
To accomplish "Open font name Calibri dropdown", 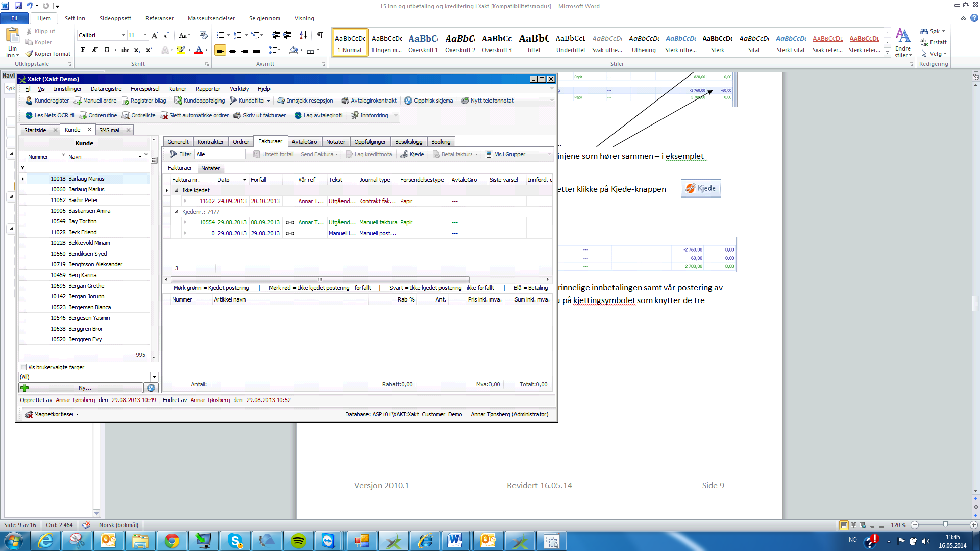I will point(123,35).
